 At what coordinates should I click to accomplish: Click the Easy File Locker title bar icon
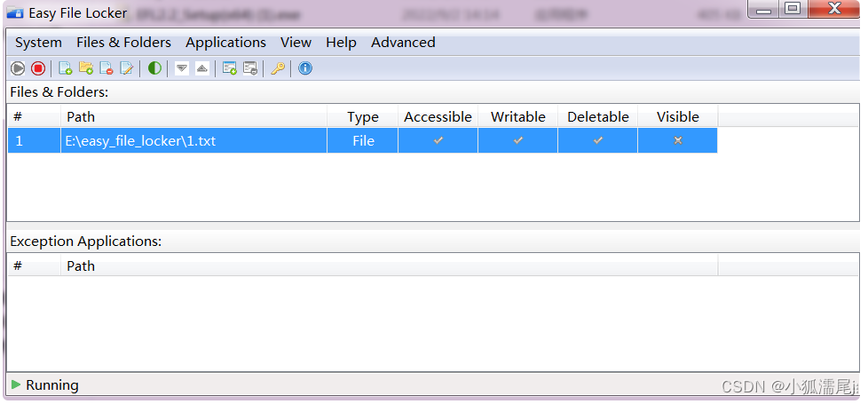[x=15, y=12]
